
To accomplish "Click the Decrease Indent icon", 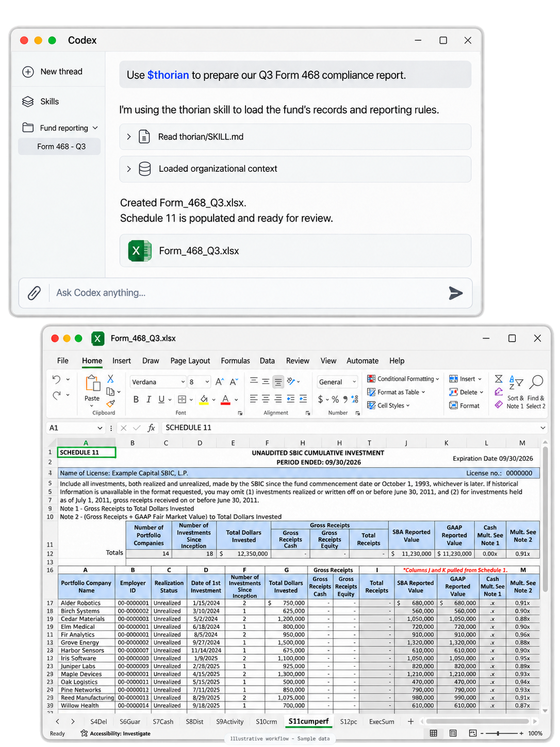I will (291, 399).
